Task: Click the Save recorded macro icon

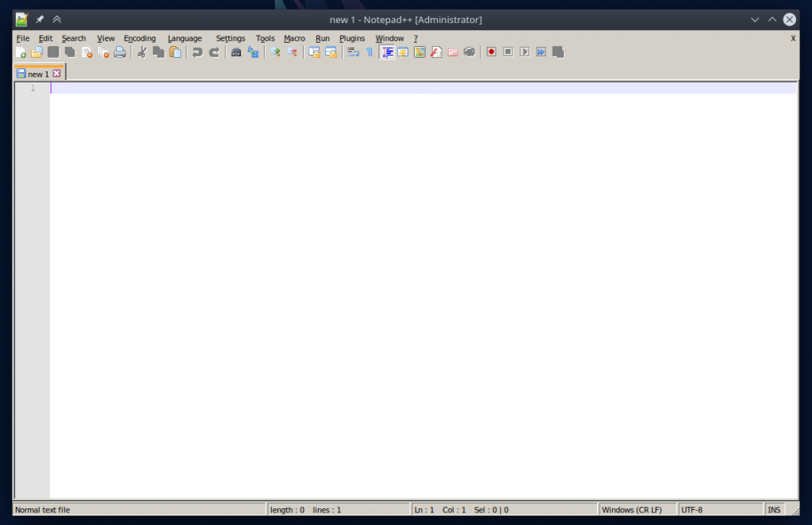Action: 557,52
